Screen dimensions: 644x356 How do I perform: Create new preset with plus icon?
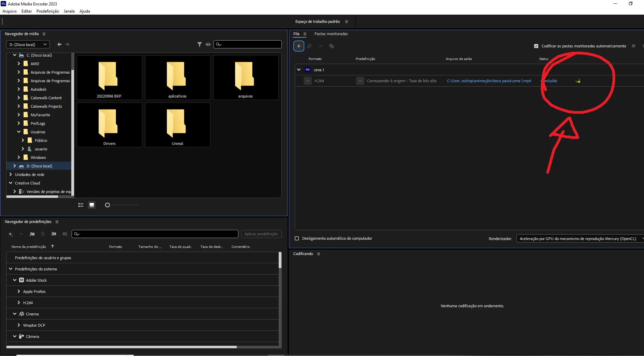click(x=11, y=234)
